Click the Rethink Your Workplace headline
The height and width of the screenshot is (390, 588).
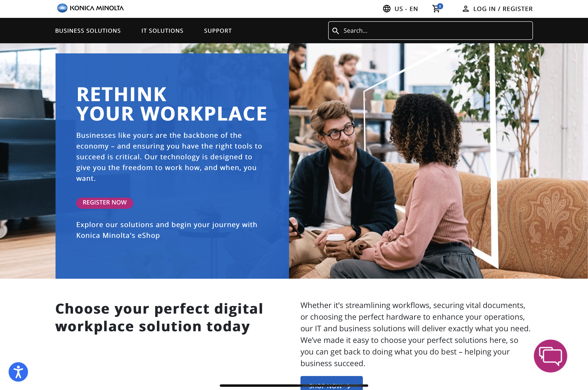(x=171, y=104)
